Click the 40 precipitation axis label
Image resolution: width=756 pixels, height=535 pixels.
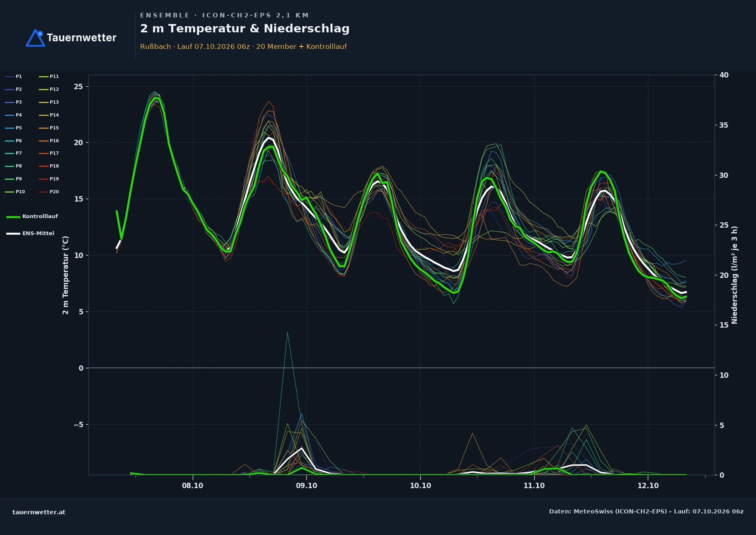click(724, 75)
